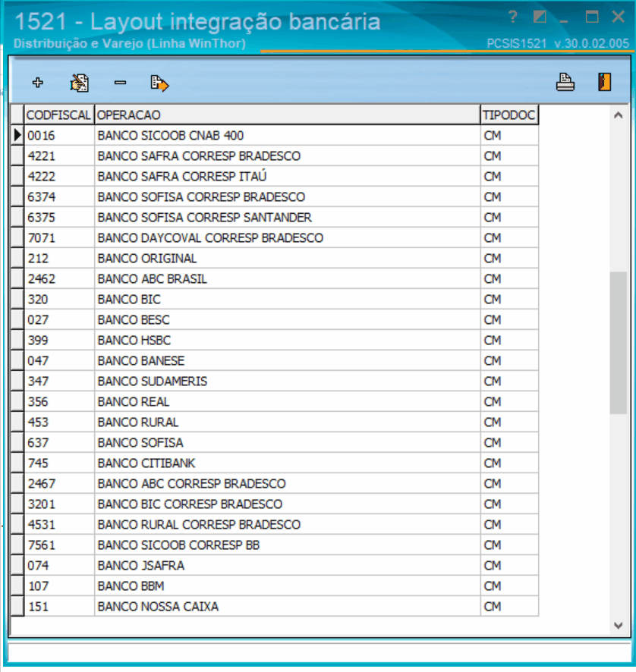Click CM cell in BANCO ORIGINAL row
Screen dimensions: 636x672
509,259
